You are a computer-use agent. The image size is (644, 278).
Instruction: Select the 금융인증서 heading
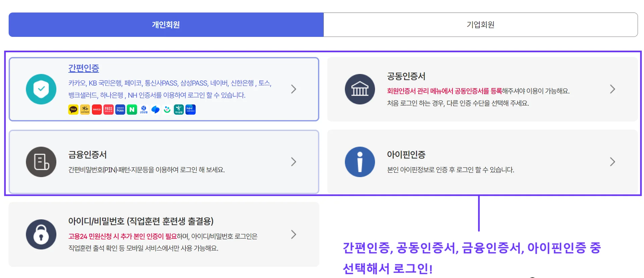click(88, 155)
